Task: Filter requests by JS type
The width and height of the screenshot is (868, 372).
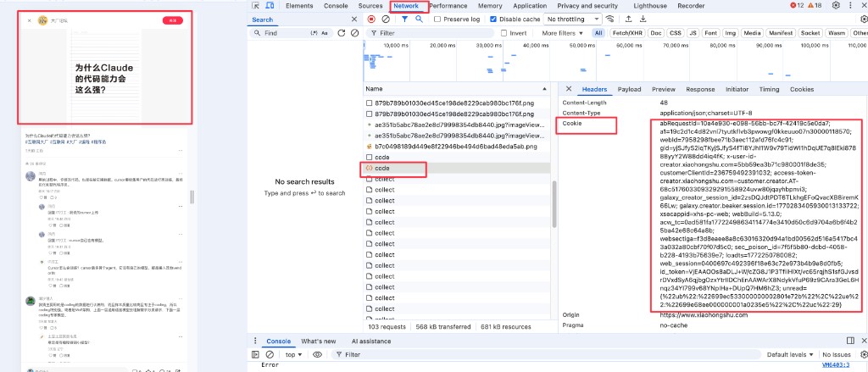Action: click(693, 33)
